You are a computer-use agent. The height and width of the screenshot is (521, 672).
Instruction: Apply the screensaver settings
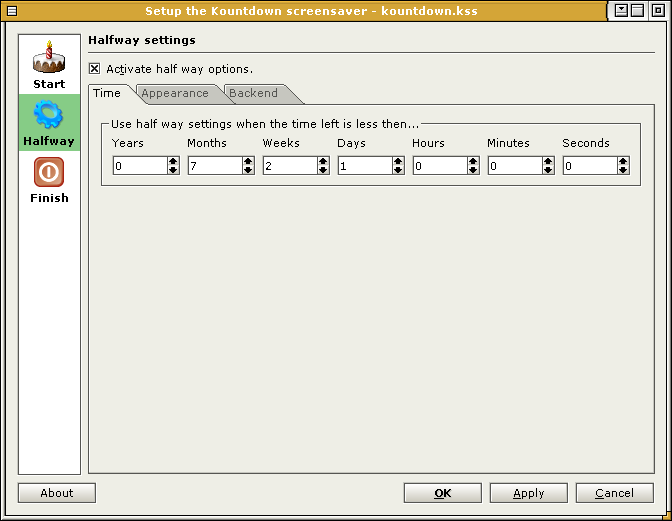(x=529, y=493)
